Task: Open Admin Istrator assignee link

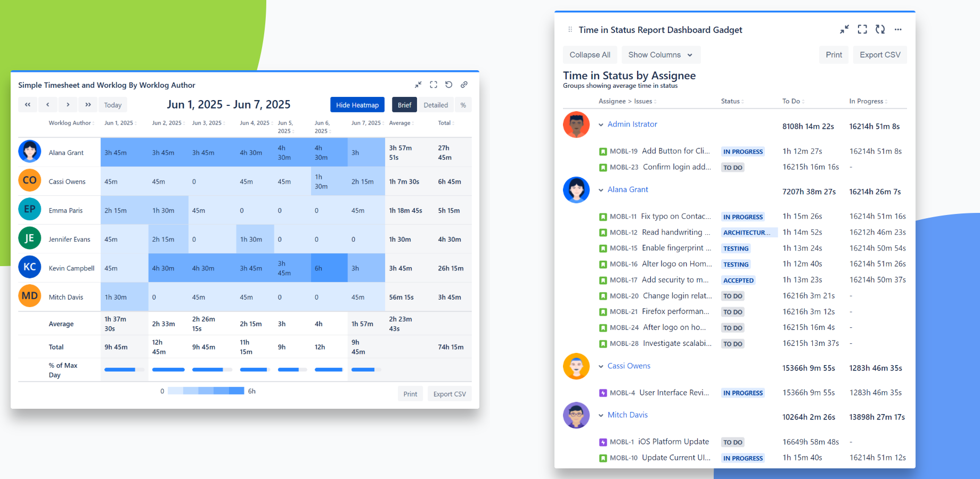Action: coord(632,124)
